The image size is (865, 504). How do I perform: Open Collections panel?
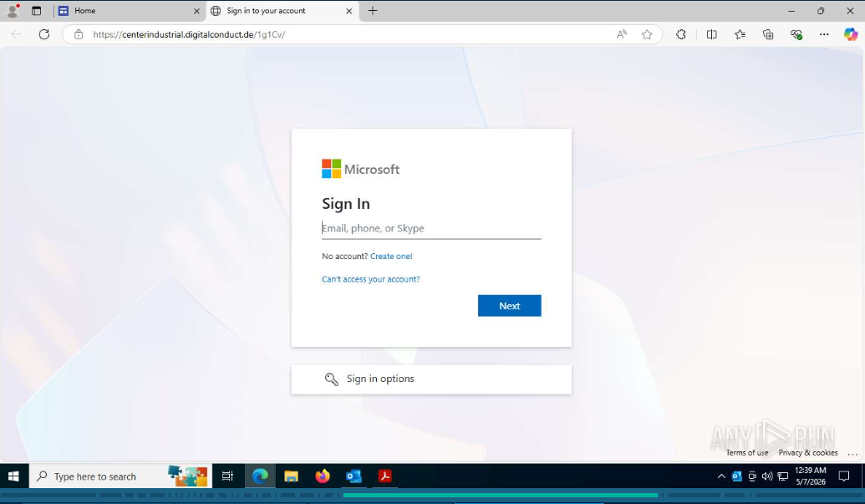click(768, 34)
